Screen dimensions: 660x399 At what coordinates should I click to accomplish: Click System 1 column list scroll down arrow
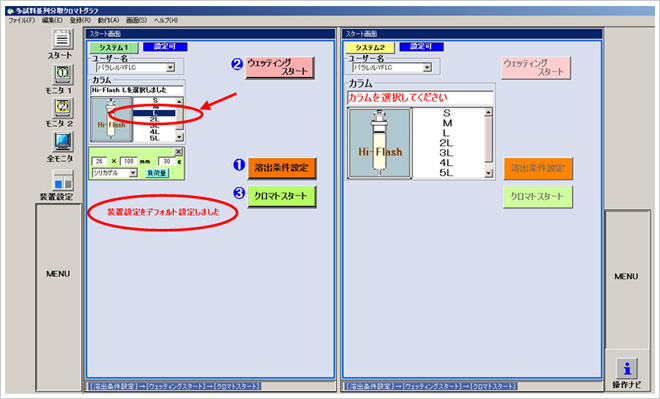[179, 137]
